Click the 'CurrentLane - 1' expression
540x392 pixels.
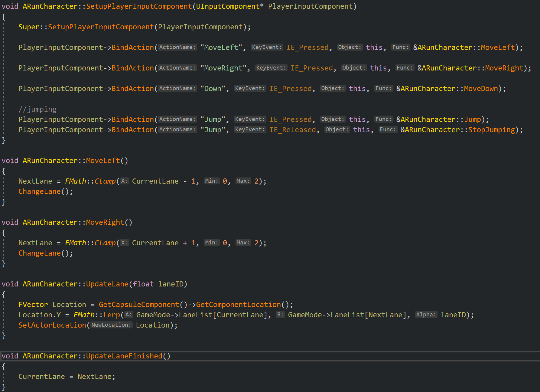coord(164,181)
